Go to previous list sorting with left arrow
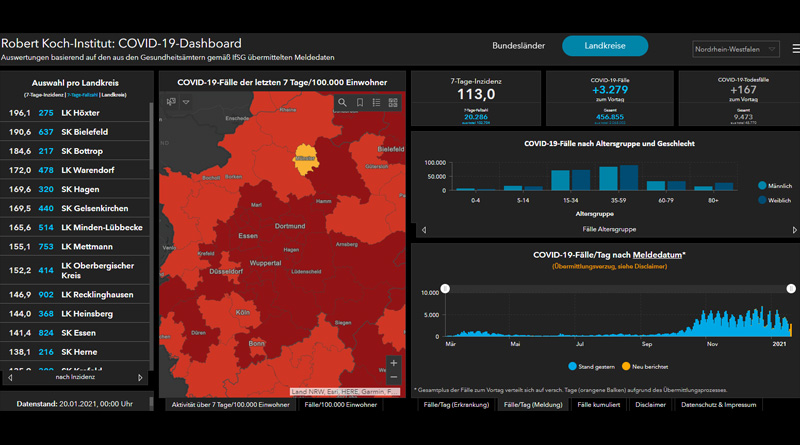800x445 pixels. pyautogui.click(x=10, y=378)
